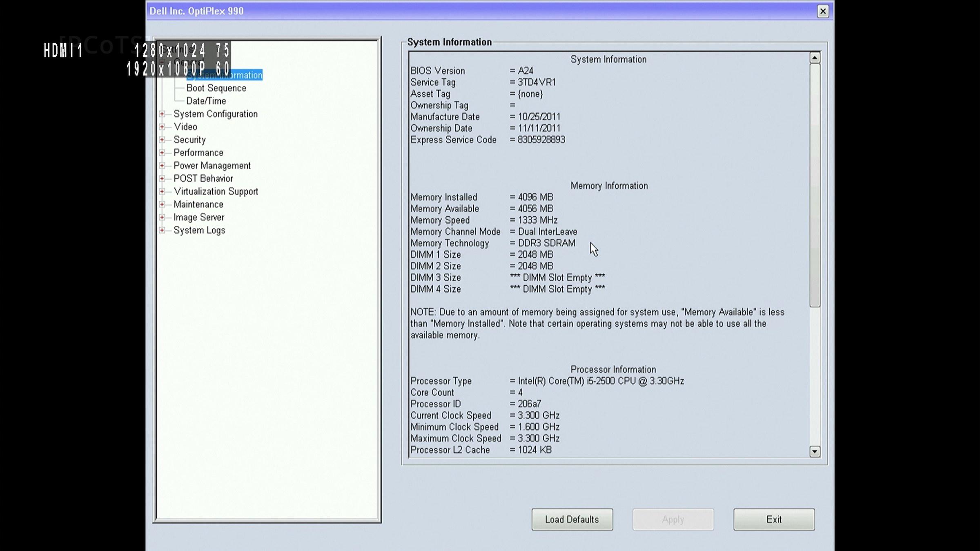Viewport: 980px width, 551px height.
Task: Expand the Maintenance tree node
Action: click(162, 204)
